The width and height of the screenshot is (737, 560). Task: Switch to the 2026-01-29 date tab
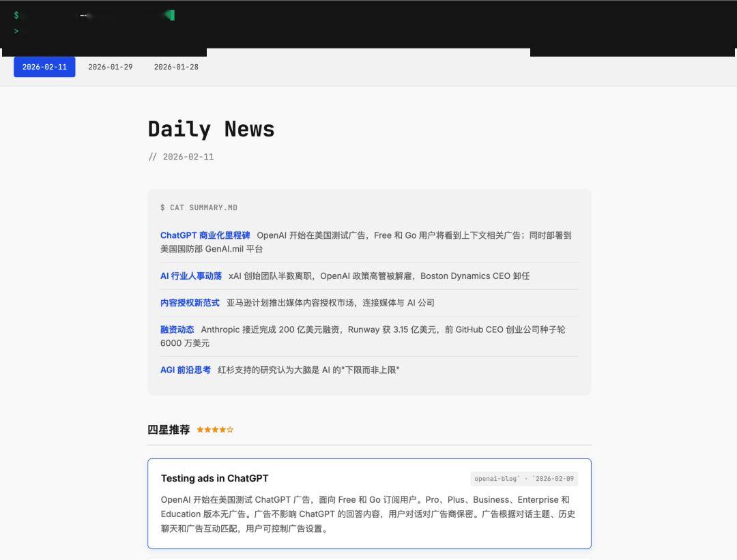[111, 67]
